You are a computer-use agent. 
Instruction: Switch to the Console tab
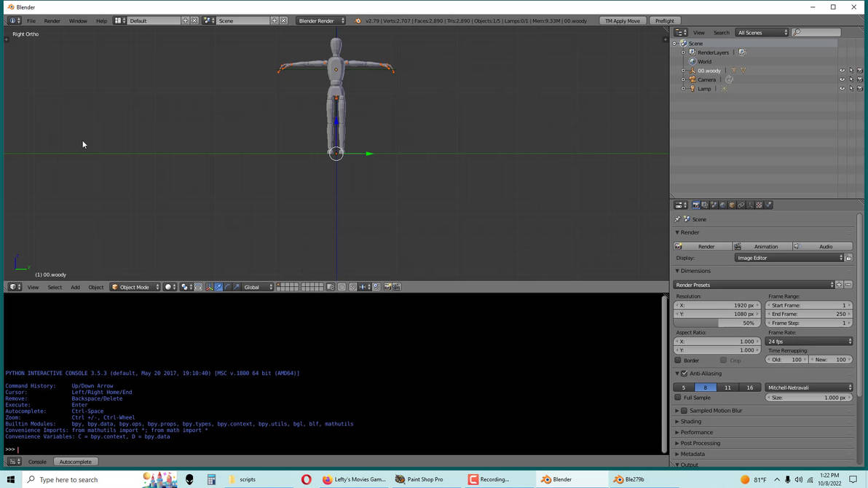click(37, 461)
